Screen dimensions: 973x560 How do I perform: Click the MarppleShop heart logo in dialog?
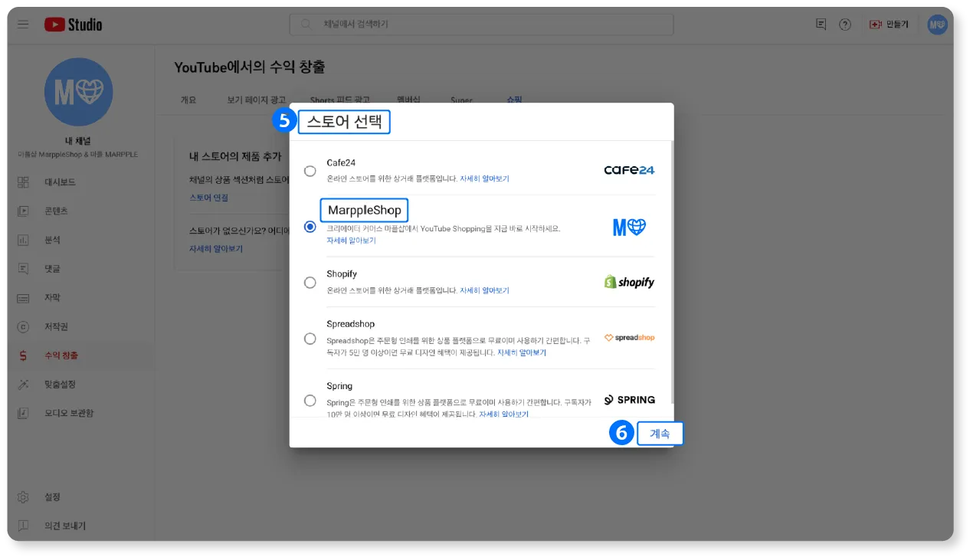point(629,227)
